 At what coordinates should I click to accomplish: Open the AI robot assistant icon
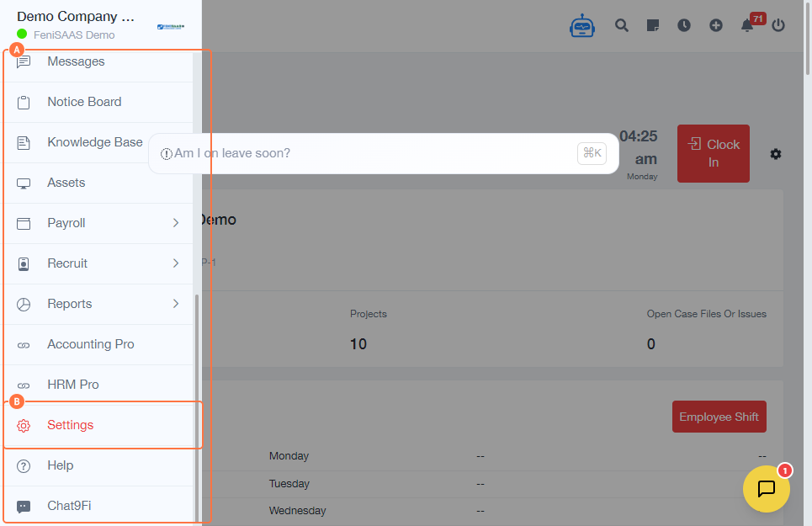[582, 26]
